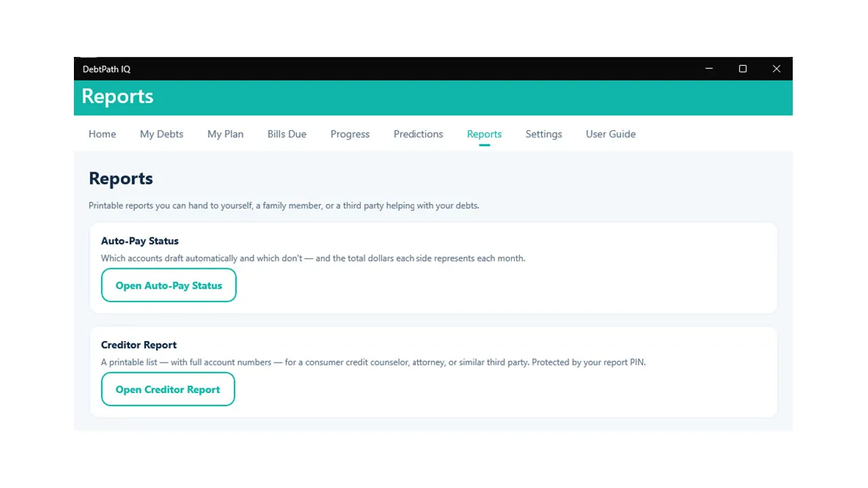Open Auto-Pay Status report button
This screenshot has width=868, height=488.
169,285
